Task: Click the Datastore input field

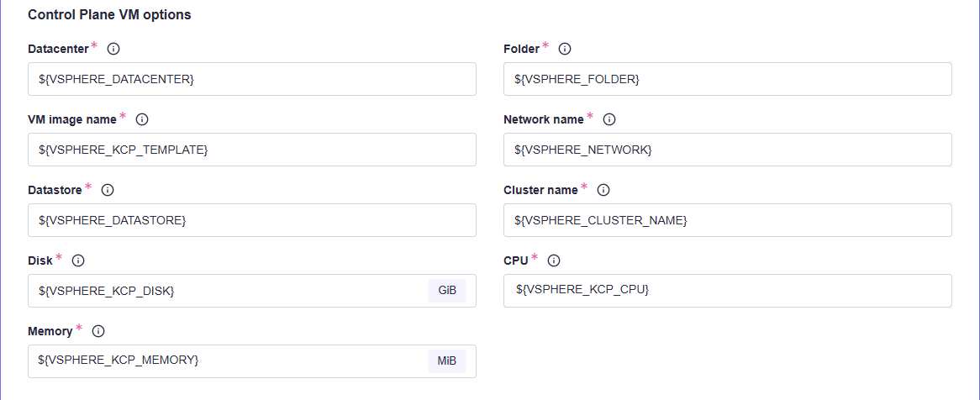Action: click(252, 220)
